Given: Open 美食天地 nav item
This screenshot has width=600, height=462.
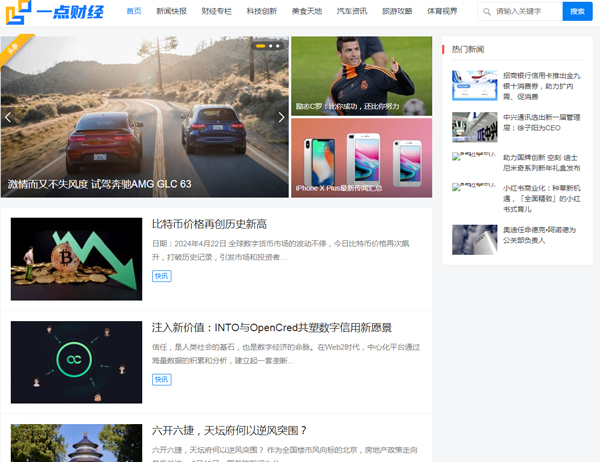Looking at the screenshot, I should [x=307, y=11].
